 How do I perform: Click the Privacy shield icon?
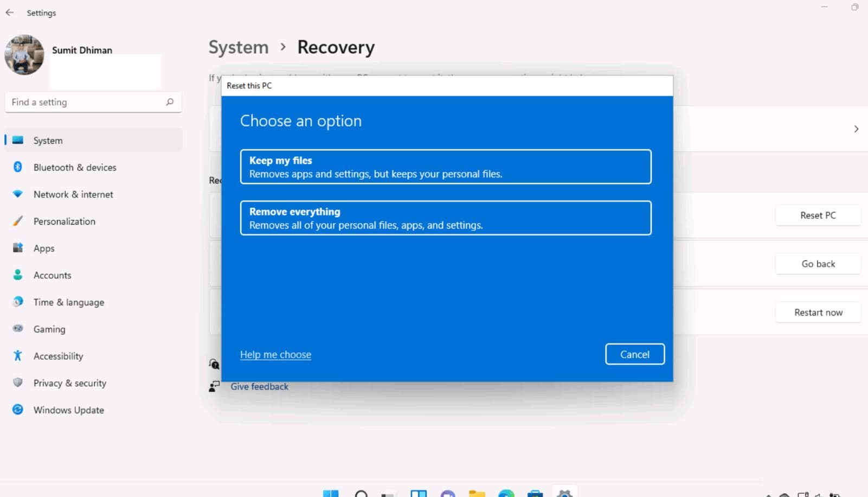pos(17,383)
